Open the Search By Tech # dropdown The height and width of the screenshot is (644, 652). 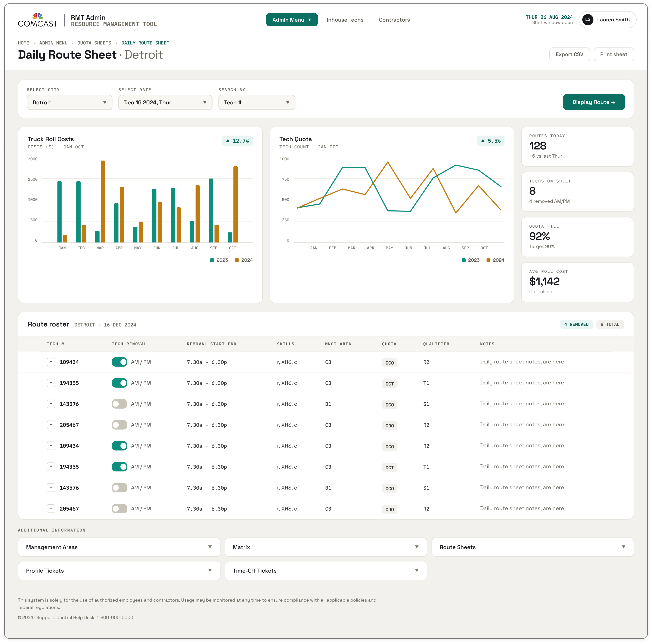(x=257, y=102)
